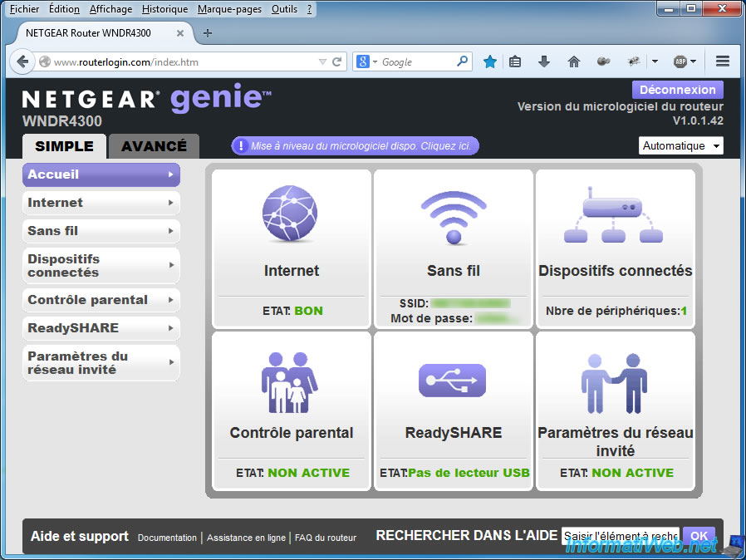The image size is (746, 560).
Task: Reload the page with the refresh icon
Action: coord(336,61)
